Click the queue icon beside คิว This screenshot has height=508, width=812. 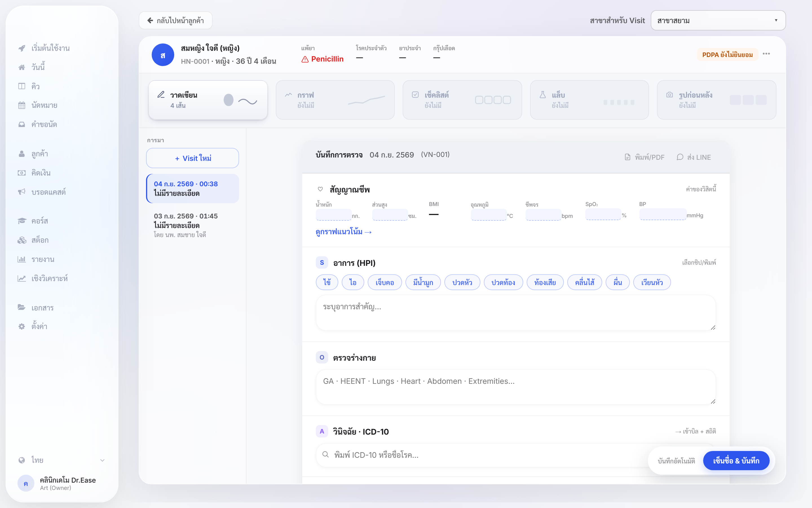[x=22, y=86]
